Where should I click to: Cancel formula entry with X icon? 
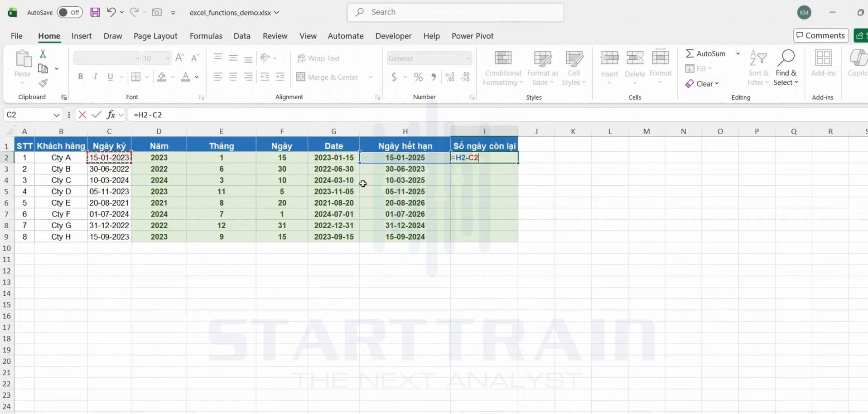tap(82, 115)
